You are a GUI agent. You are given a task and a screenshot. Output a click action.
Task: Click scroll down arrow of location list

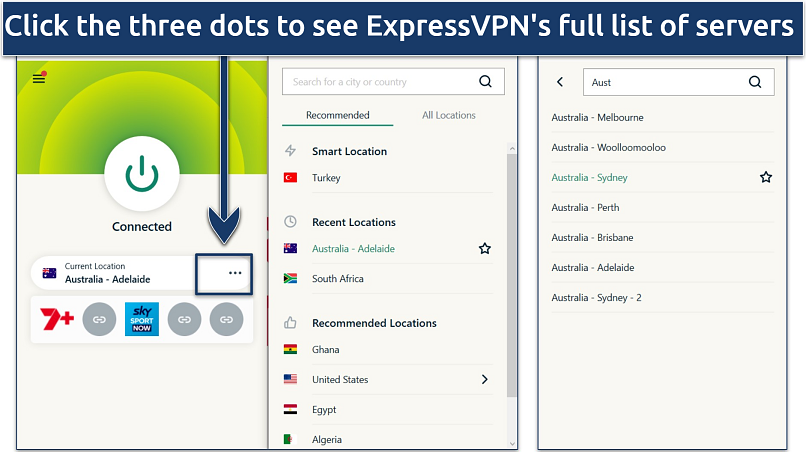pos(512,443)
